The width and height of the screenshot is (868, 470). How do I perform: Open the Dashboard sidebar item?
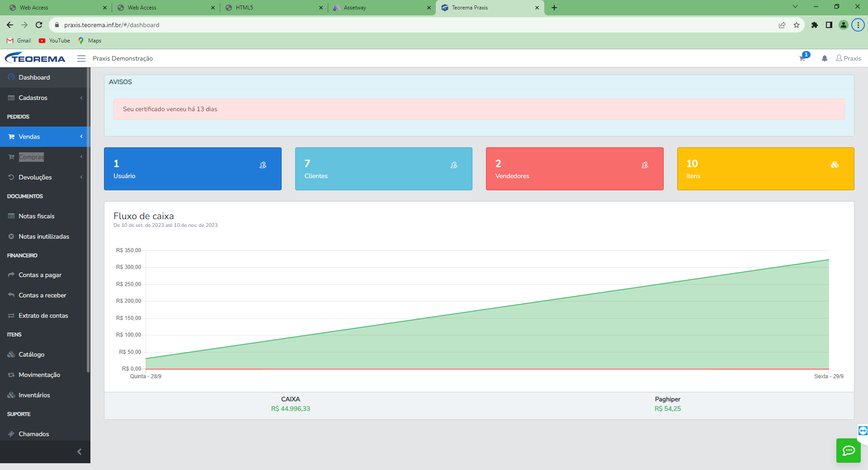[44, 77]
